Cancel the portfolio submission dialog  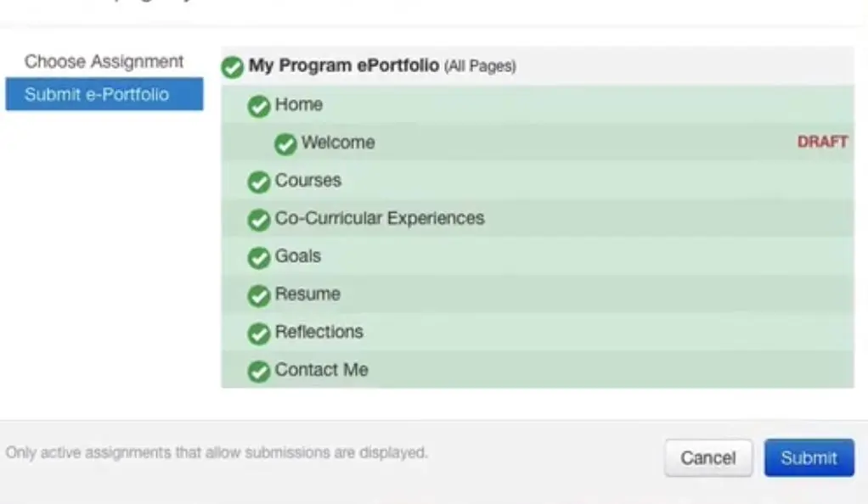point(707,458)
